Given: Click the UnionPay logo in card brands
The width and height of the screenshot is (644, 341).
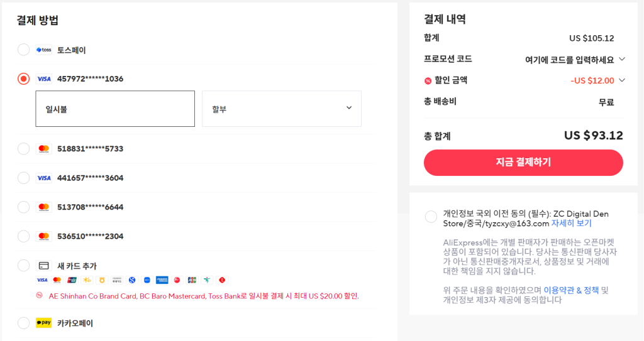Looking at the screenshot, I should (x=72, y=280).
